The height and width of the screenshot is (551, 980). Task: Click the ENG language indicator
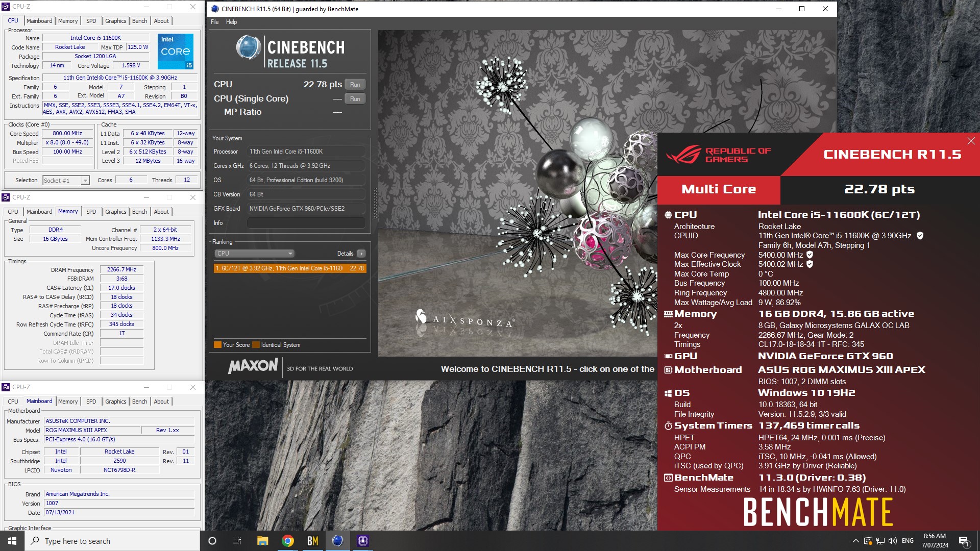[908, 541]
